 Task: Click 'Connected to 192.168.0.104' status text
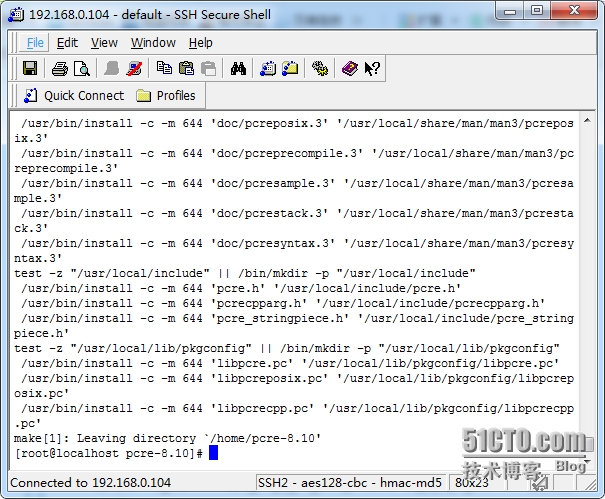[91, 482]
